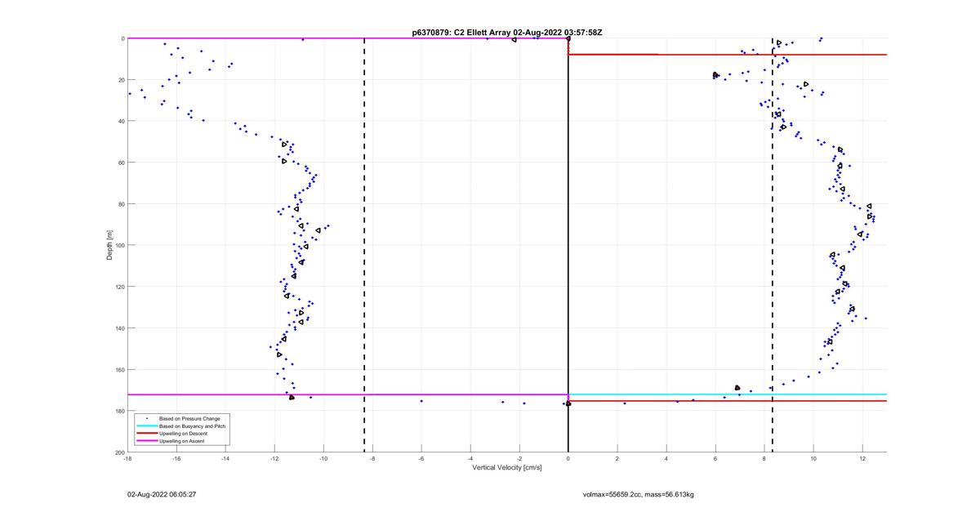Click the 'Vertical Velocity [cm/s]' x-axis label
The image size is (980, 508).
507,467
